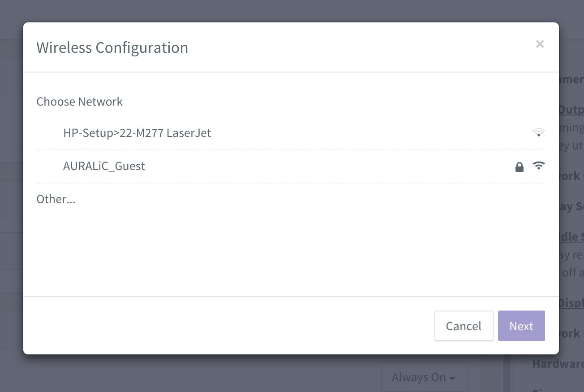
Task: Open the Always On dropdown
Action: [x=424, y=377]
